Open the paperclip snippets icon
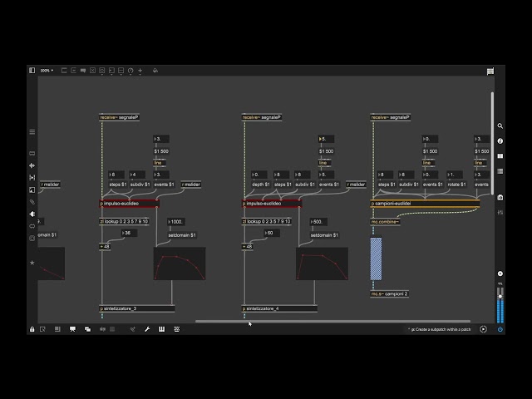The height and width of the screenshot is (399, 532). 32,202
